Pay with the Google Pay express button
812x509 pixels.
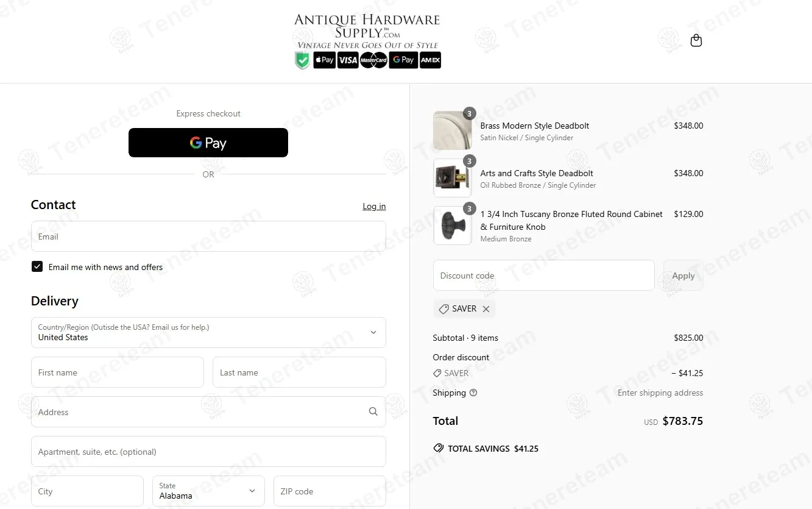(208, 143)
